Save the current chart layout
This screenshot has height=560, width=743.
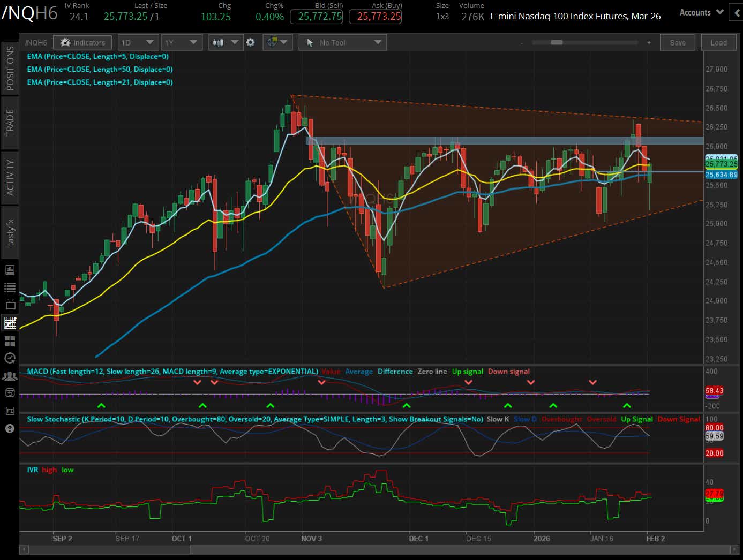pyautogui.click(x=677, y=42)
